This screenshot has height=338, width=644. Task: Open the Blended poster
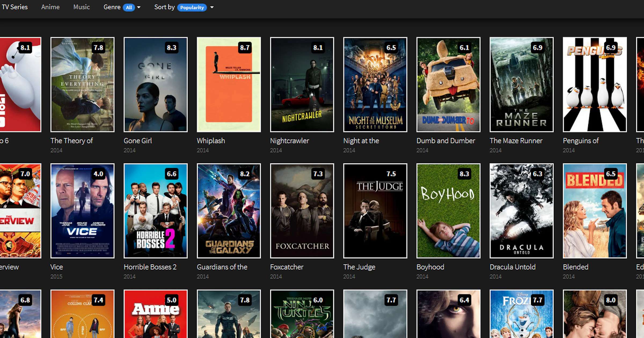[595, 211]
